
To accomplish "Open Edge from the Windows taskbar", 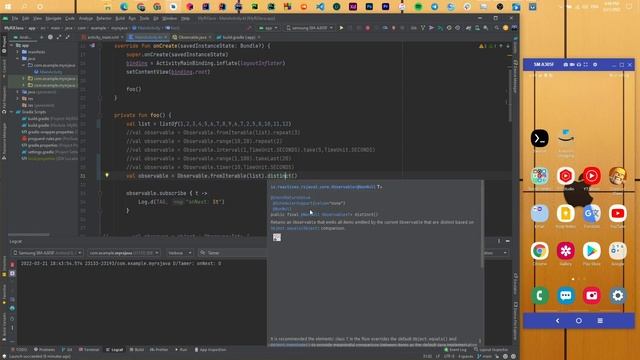I will pyautogui.click(x=124, y=7).
